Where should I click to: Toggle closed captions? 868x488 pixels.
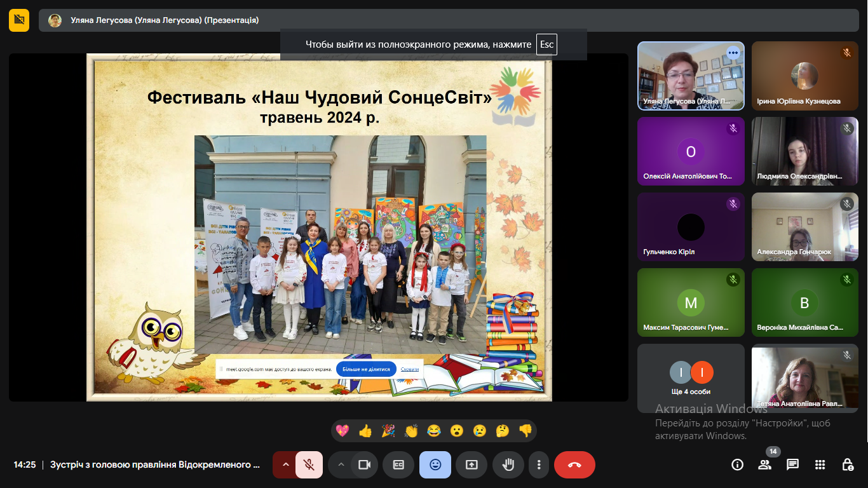tap(399, 464)
